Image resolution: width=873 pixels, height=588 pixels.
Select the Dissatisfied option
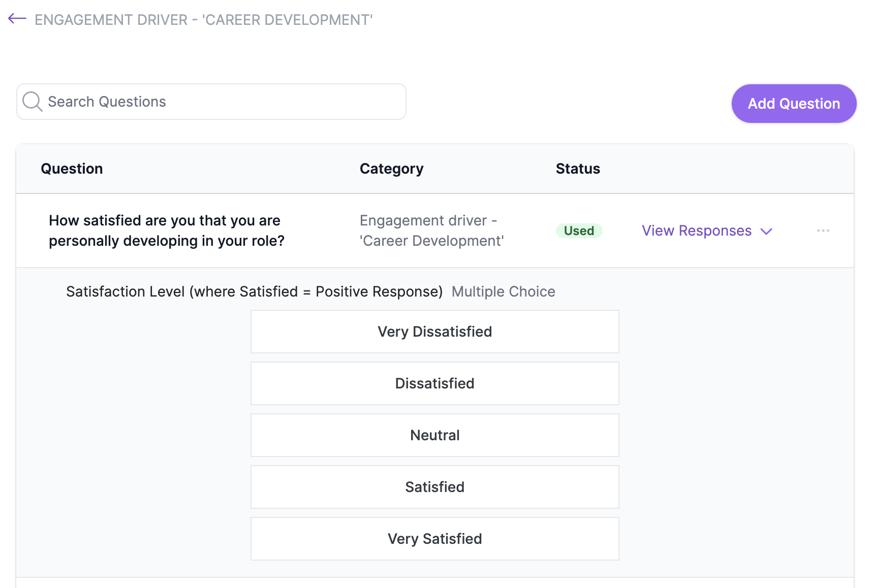pyautogui.click(x=435, y=383)
